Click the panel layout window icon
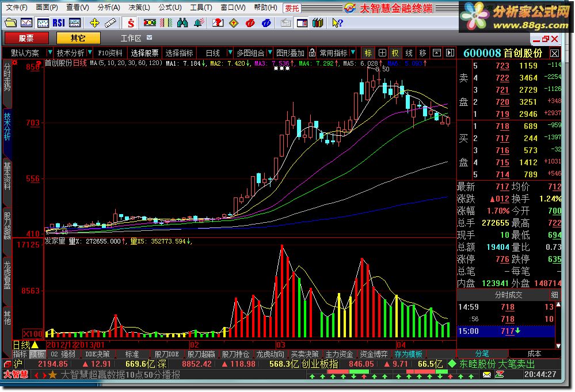 coord(302,22)
